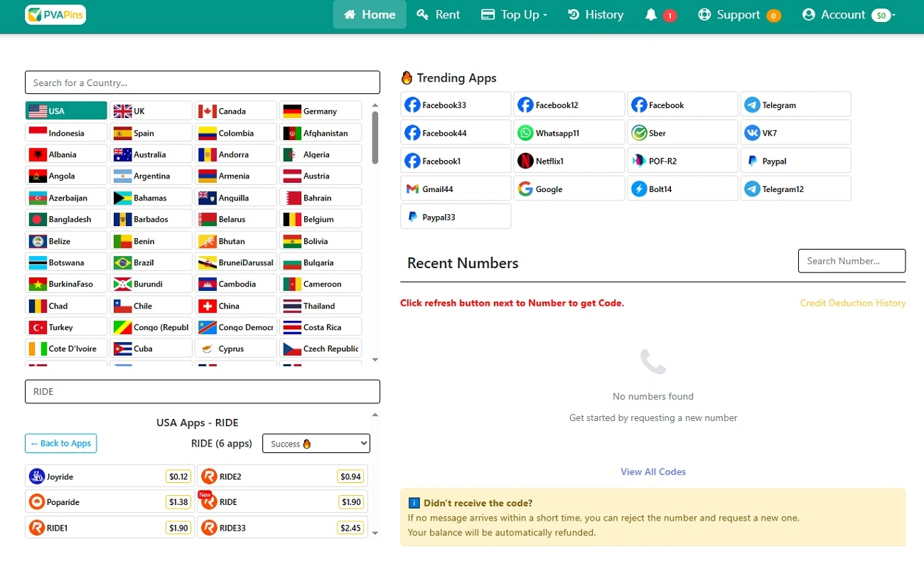
Task: Click Back to Apps button
Action: click(x=61, y=443)
